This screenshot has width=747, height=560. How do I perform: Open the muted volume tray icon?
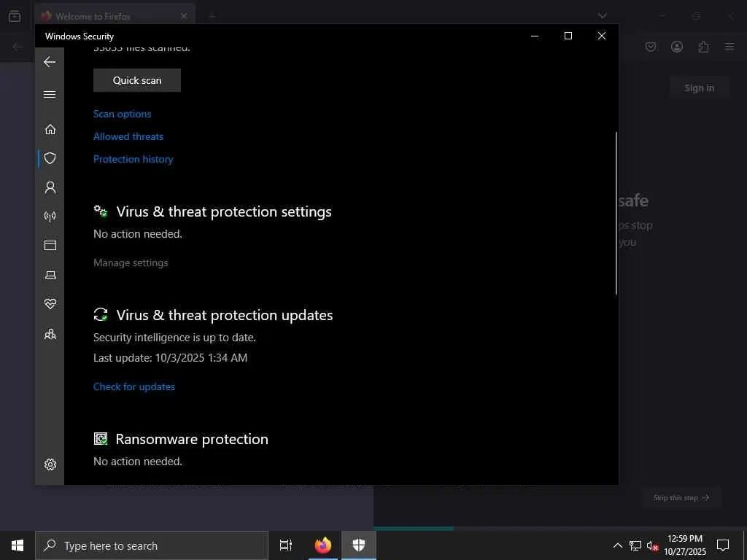[652, 545]
